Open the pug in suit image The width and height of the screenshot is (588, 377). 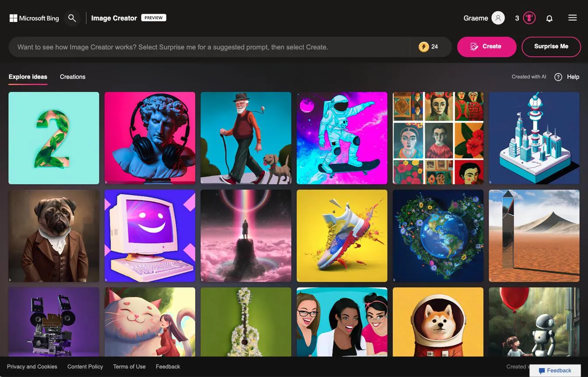click(x=54, y=236)
